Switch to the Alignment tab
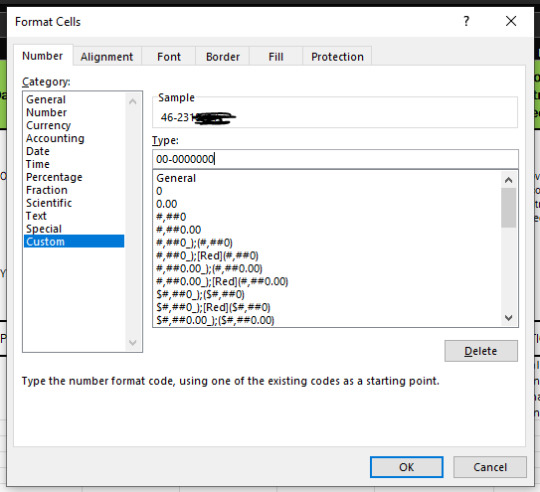The height and width of the screenshot is (492, 540). 107,56
